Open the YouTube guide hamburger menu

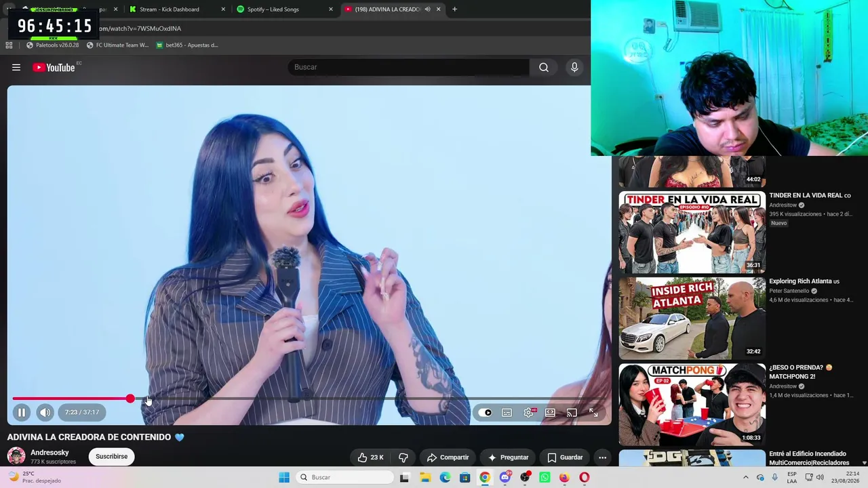(16, 67)
